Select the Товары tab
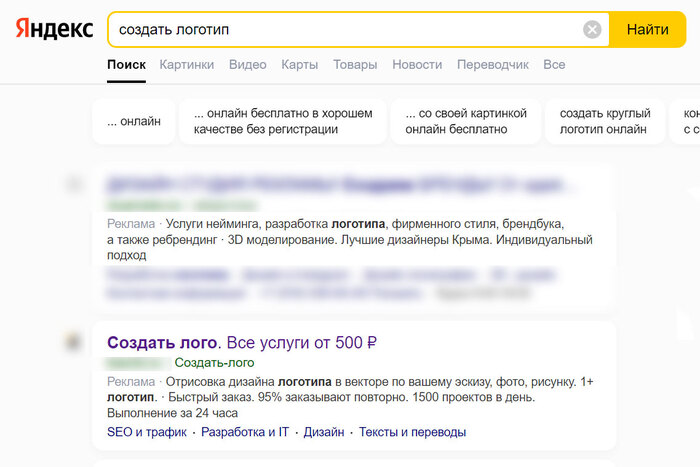Viewport: 700px width, 467px height. click(x=355, y=65)
